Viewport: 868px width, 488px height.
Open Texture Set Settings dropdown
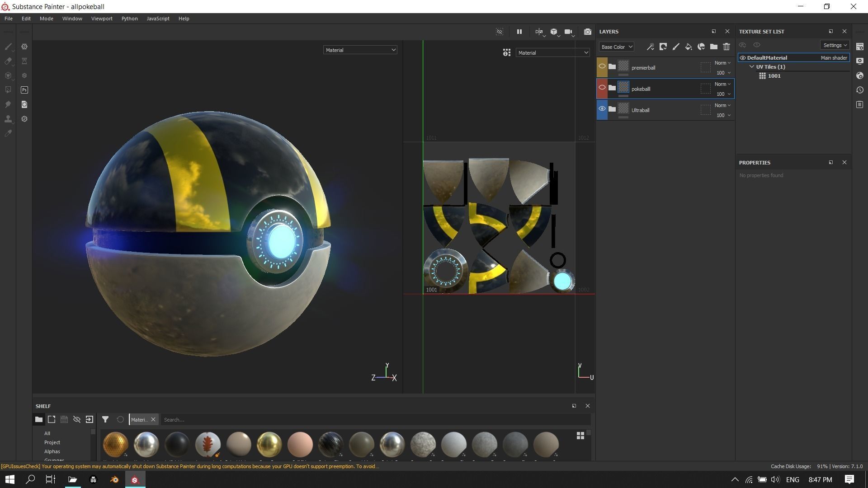point(835,45)
